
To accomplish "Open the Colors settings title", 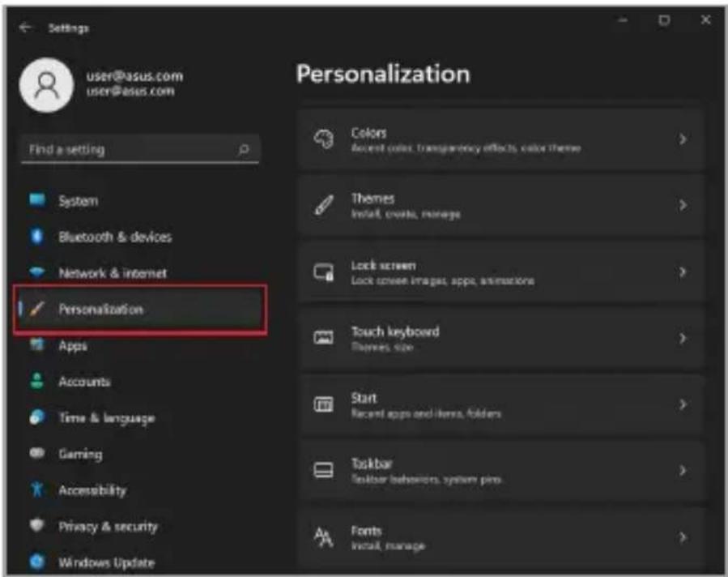I will point(368,133).
